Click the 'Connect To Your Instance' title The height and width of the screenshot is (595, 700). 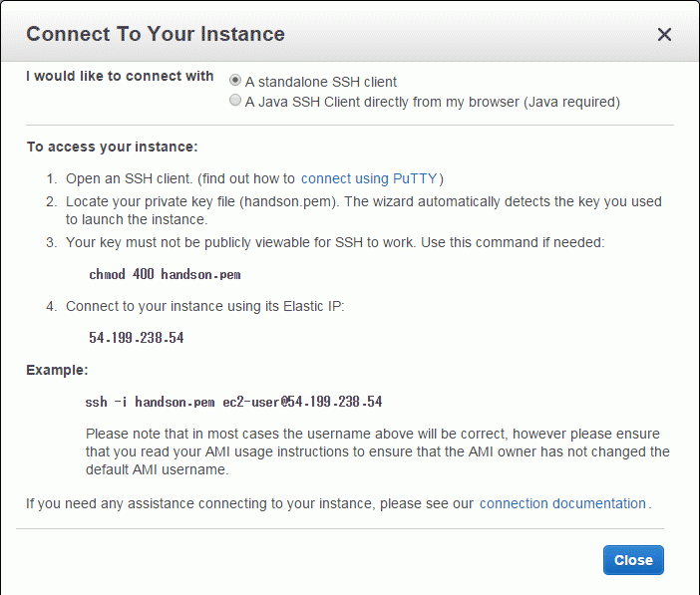point(156,34)
